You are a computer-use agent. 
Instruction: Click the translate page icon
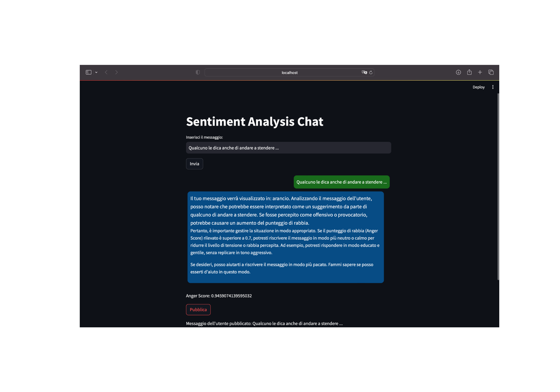[x=364, y=72]
